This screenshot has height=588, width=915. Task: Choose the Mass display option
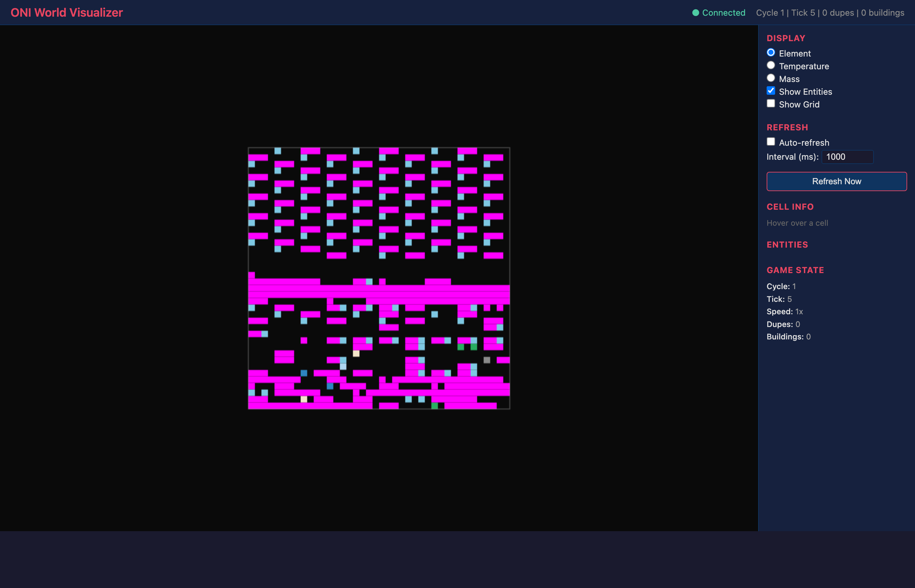[x=771, y=78]
